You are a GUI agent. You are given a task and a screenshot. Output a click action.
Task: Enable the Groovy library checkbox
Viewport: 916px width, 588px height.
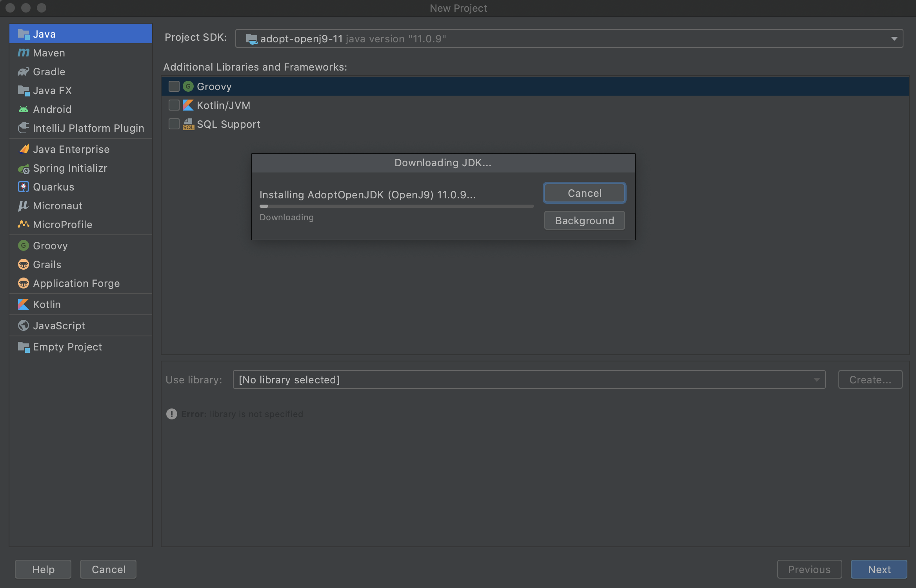pyautogui.click(x=174, y=86)
